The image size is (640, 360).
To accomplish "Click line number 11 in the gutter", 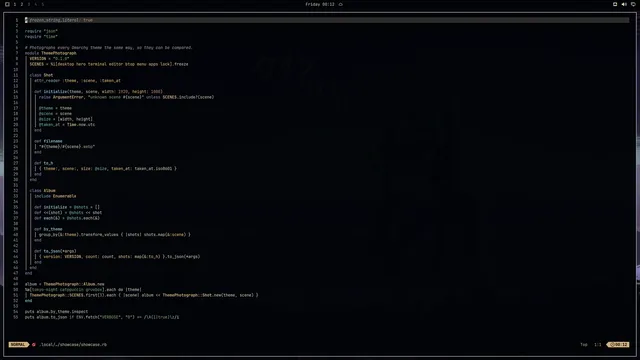I will 16,75.
